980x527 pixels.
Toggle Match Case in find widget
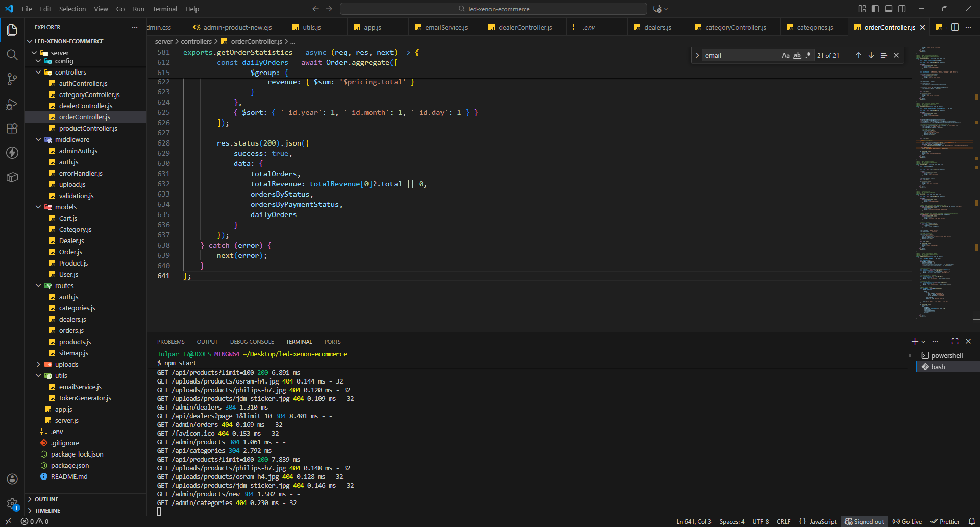786,55
